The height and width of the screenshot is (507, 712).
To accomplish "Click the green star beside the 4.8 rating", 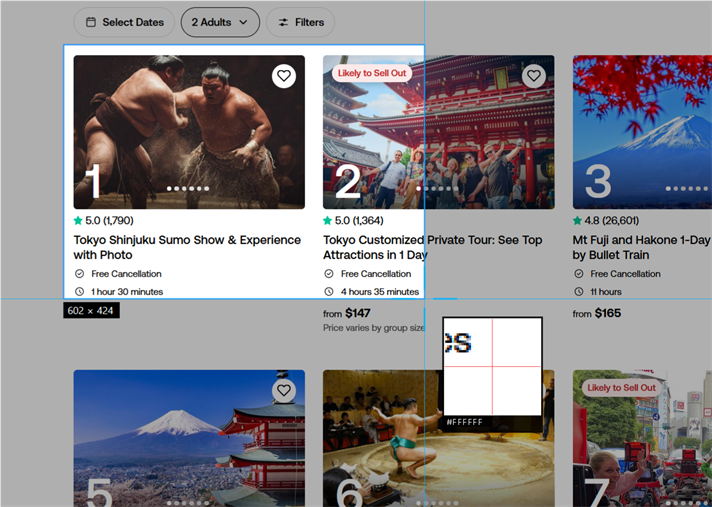I will pyautogui.click(x=578, y=220).
